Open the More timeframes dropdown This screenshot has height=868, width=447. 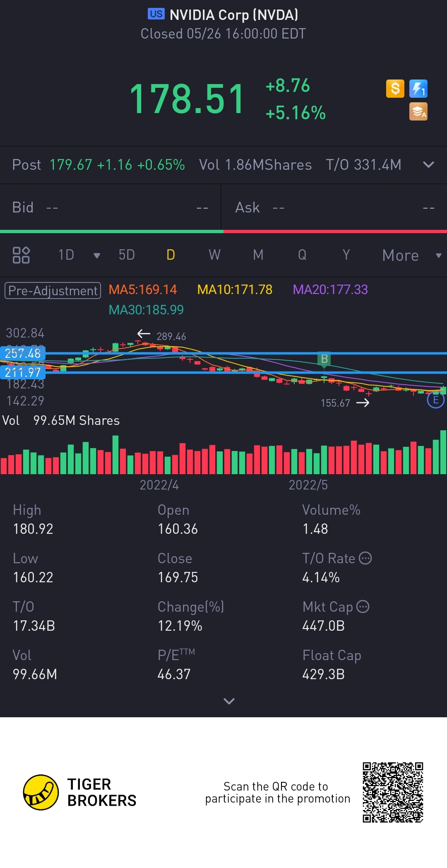412,256
